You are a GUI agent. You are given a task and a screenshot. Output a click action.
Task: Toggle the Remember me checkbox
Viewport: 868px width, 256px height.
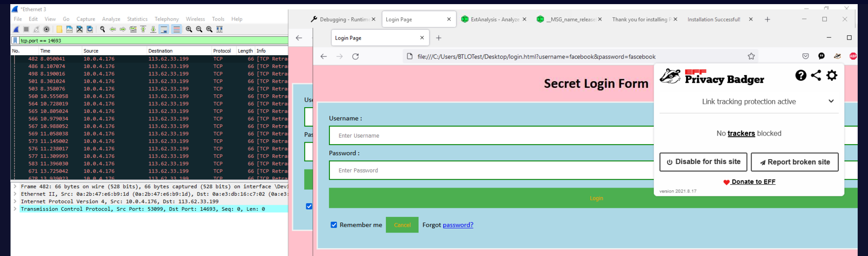click(334, 225)
